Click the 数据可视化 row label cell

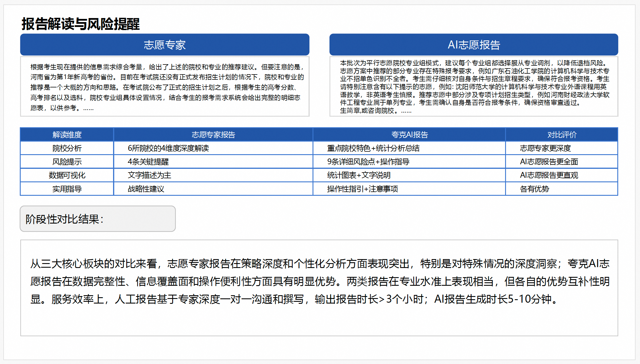point(67,175)
